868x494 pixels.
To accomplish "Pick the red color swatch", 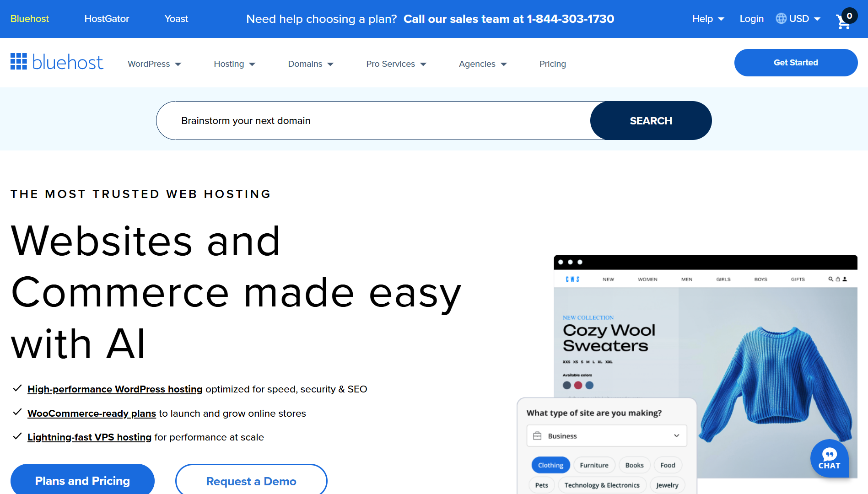I will coord(578,385).
